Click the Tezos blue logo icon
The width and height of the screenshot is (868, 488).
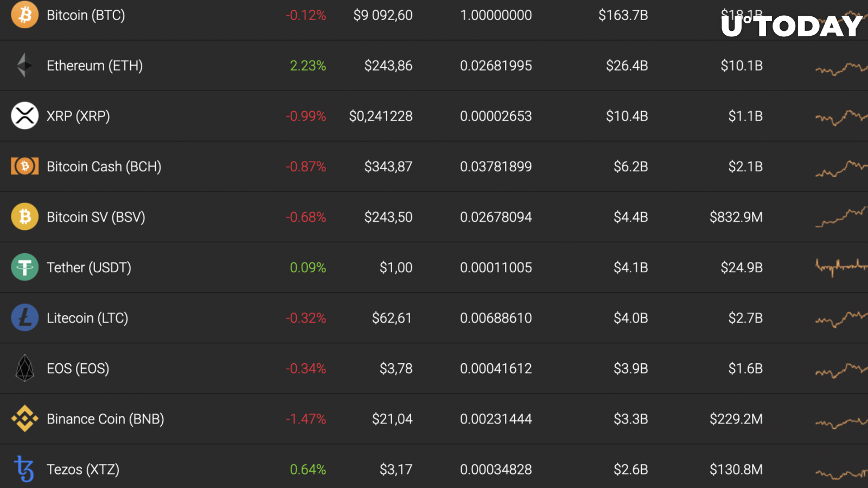pos(24,469)
